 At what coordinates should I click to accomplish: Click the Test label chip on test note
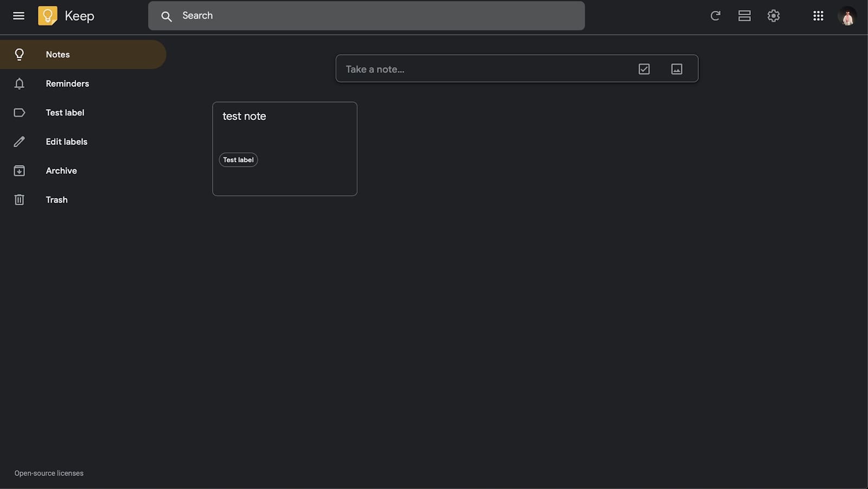(x=238, y=160)
